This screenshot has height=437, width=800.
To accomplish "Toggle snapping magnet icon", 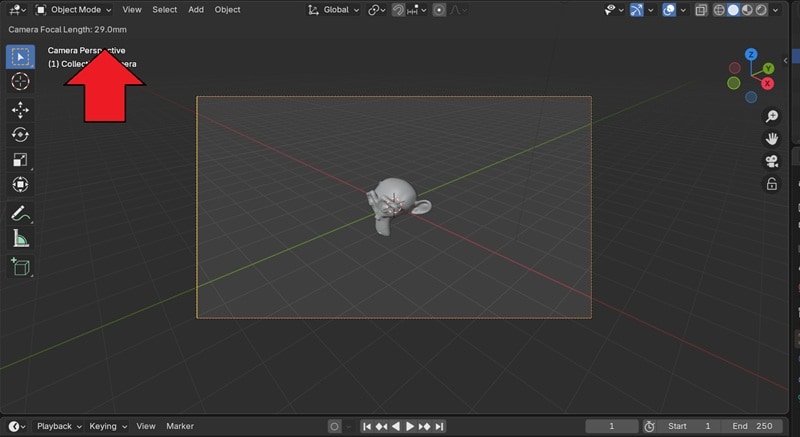I will pyautogui.click(x=398, y=10).
